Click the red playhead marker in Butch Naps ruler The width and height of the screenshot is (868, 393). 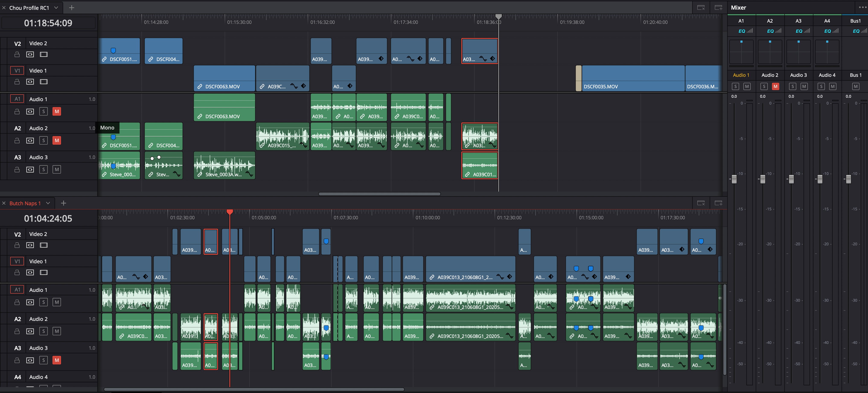coord(230,212)
